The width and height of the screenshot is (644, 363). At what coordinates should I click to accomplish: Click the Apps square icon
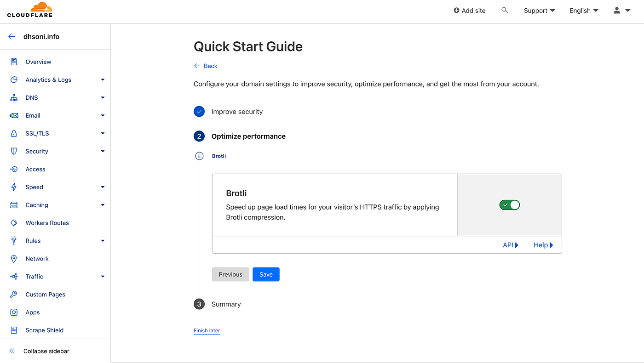tap(14, 312)
